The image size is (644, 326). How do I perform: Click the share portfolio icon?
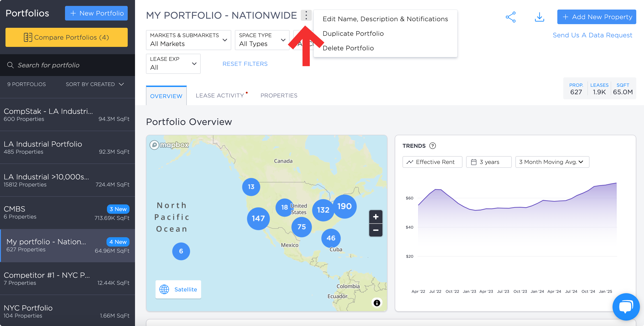coord(510,17)
